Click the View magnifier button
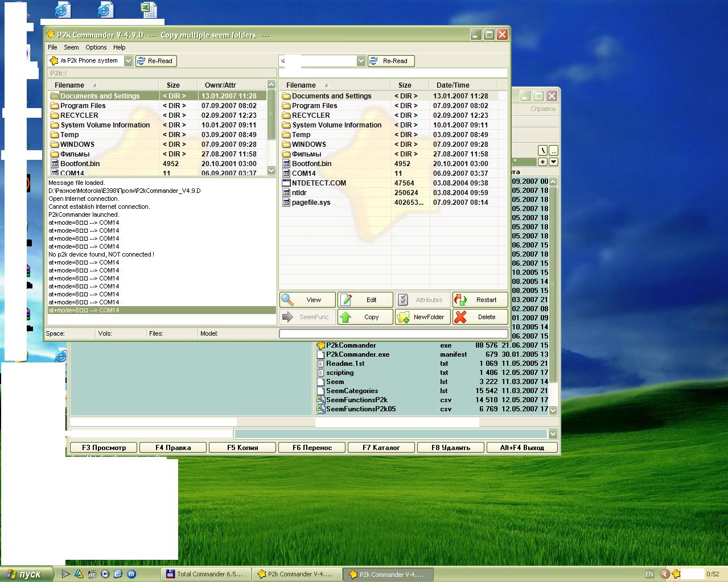Screen dimensions: 728x582 307,300
